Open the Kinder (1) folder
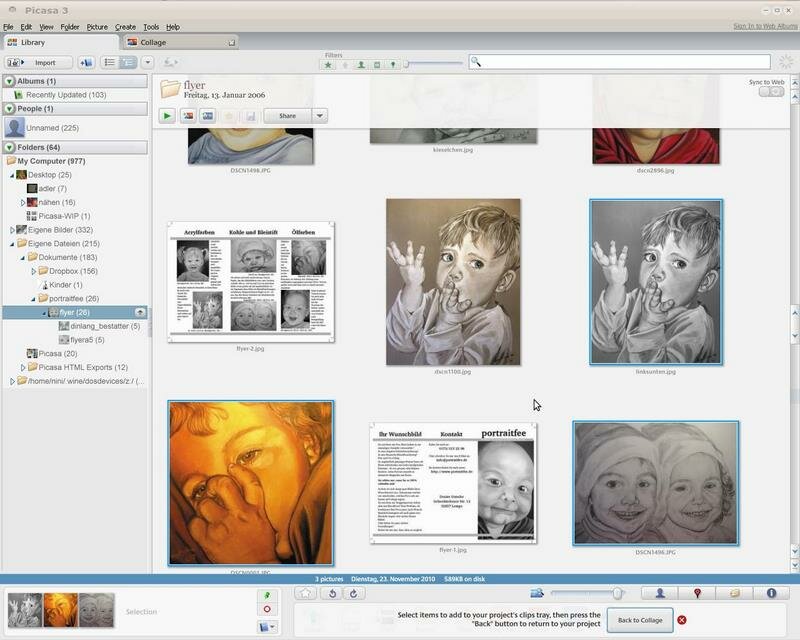800x640 pixels. [61, 285]
